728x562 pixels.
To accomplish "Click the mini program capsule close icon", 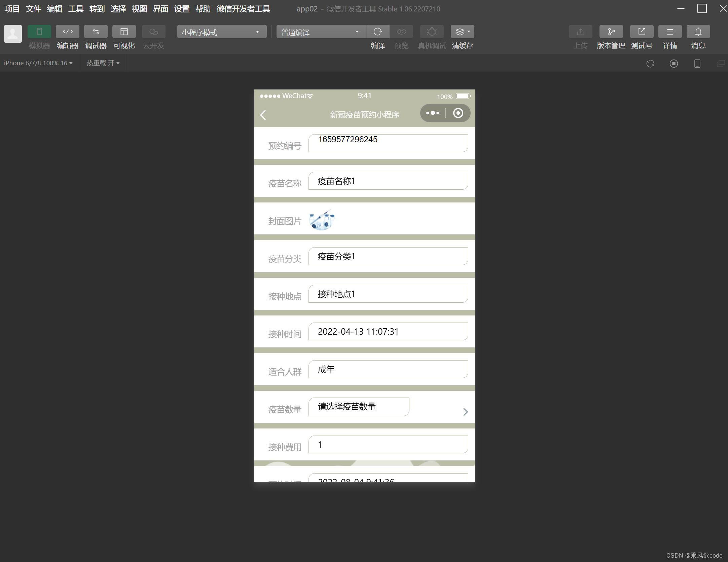I will coord(458,113).
